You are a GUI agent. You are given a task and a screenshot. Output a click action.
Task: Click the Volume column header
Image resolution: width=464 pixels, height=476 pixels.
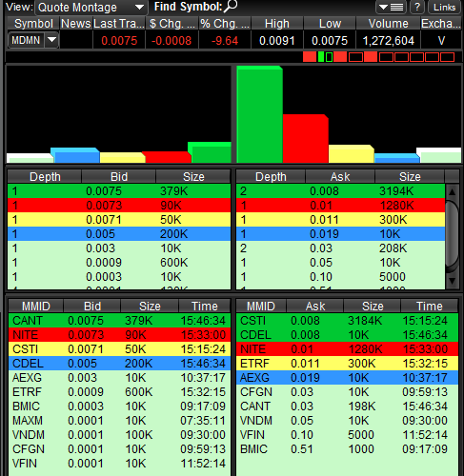[388, 24]
